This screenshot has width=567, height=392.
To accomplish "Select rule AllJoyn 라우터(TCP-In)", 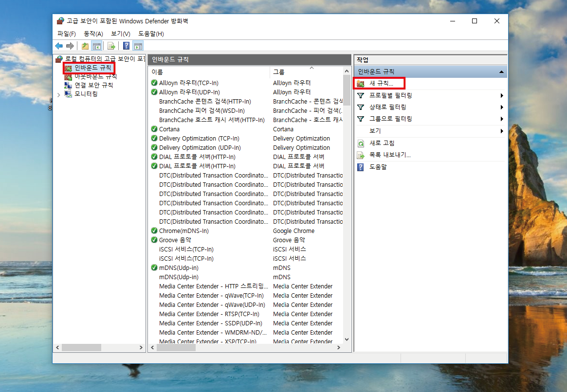I will tap(189, 83).
